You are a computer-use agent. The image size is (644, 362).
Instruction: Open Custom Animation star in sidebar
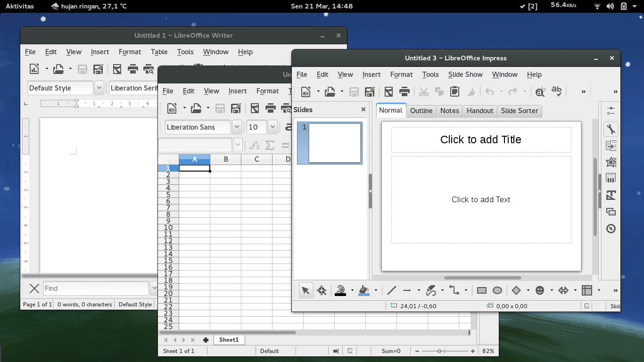click(x=611, y=162)
